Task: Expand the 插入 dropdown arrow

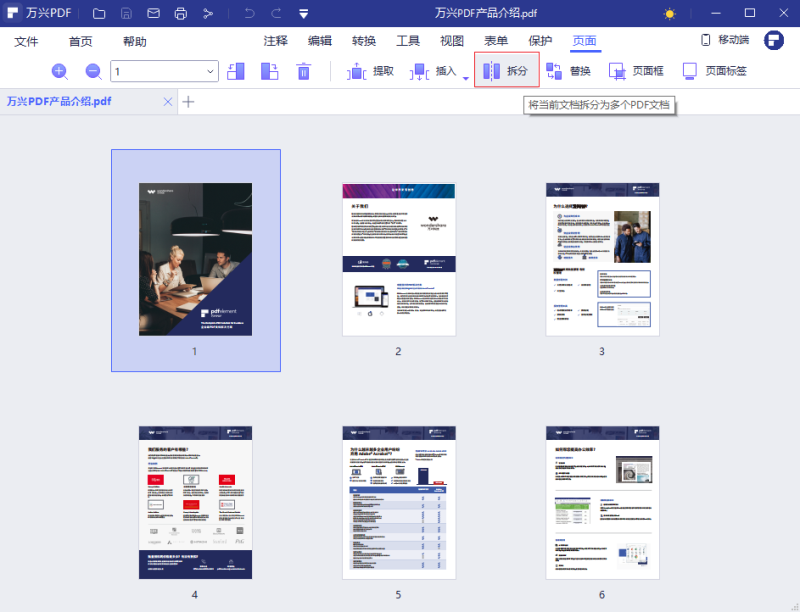Action: (465, 77)
